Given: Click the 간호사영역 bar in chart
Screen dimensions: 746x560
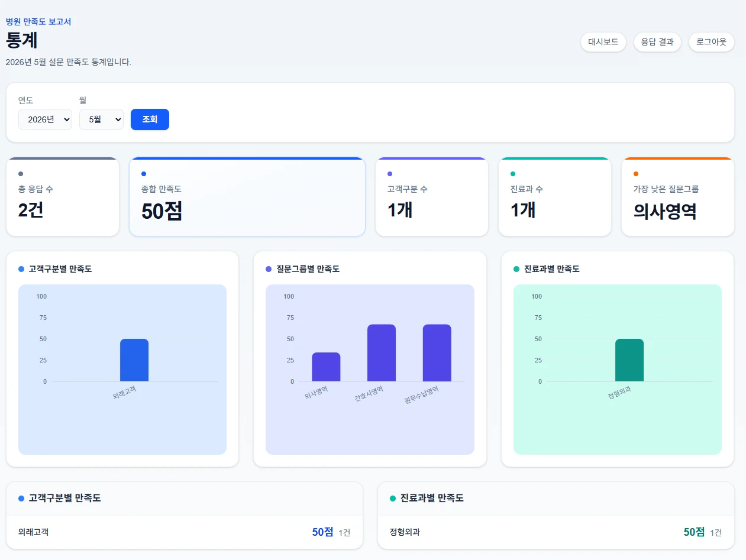Looking at the screenshot, I should [382, 353].
